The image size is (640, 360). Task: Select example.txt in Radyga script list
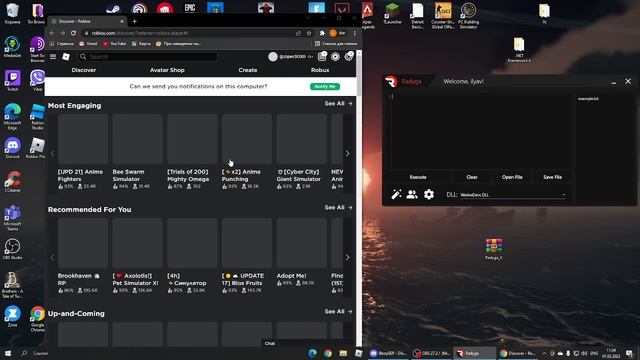pos(588,99)
